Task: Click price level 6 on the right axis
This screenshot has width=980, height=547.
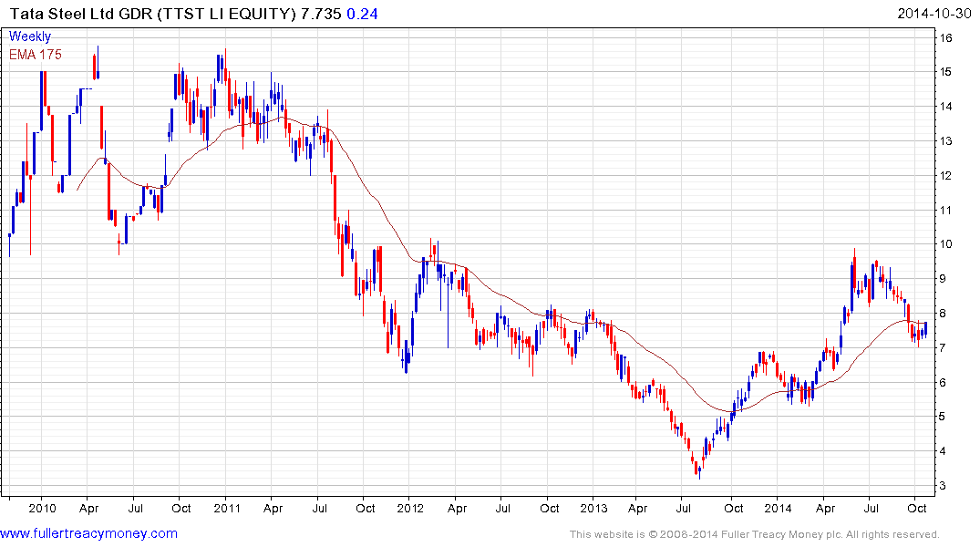Action: [x=944, y=383]
